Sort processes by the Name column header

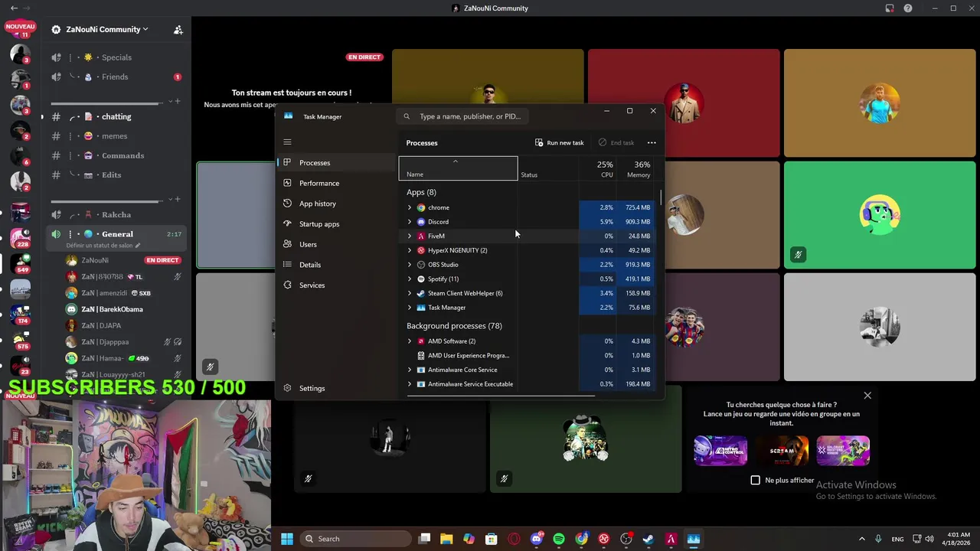coord(458,168)
